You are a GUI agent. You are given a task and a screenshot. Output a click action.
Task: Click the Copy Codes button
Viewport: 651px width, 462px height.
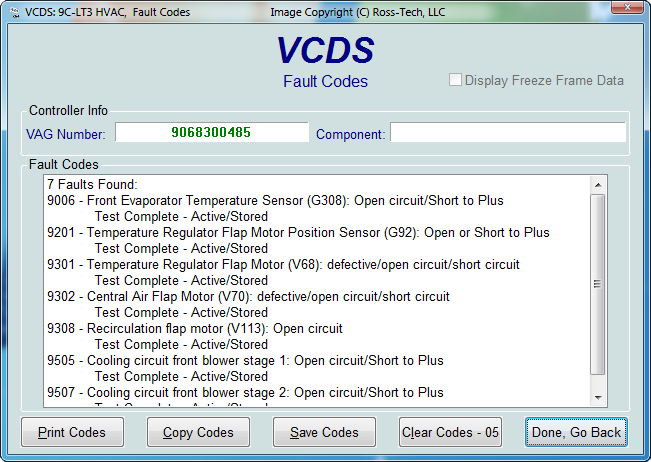(x=198, y=432)
